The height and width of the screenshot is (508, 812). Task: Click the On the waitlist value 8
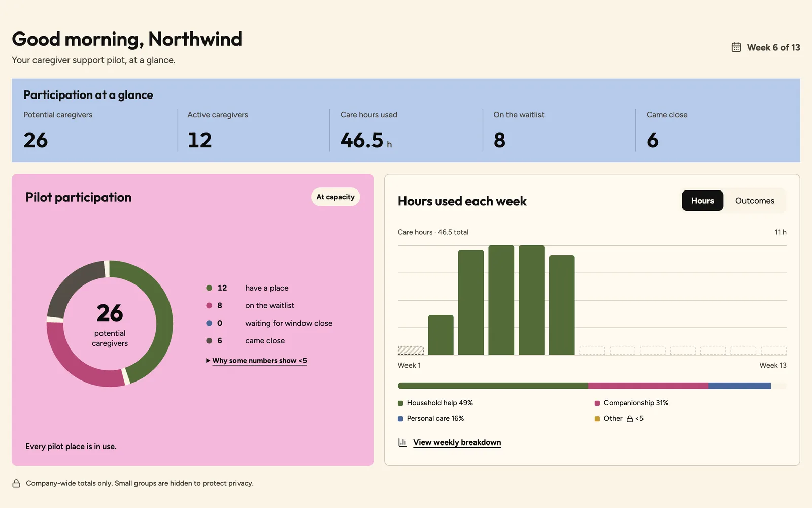click(499, 140)
